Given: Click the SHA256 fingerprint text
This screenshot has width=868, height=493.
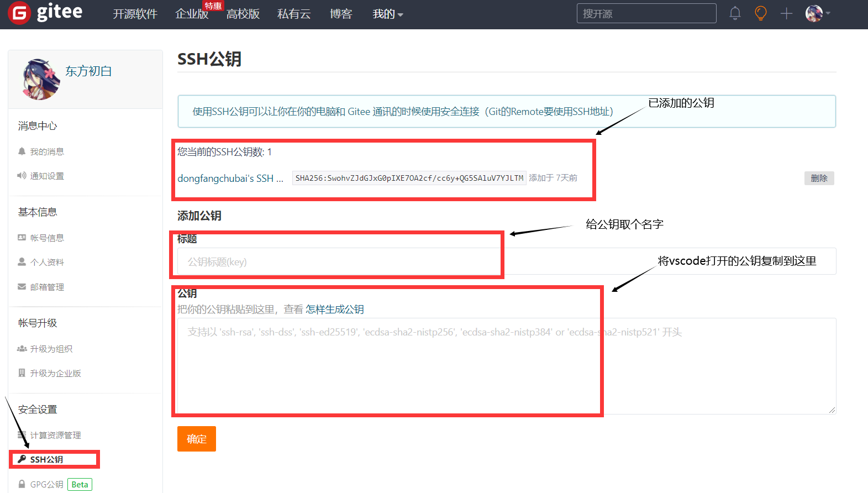Looking at the screenshot, I should coord(409,178).
